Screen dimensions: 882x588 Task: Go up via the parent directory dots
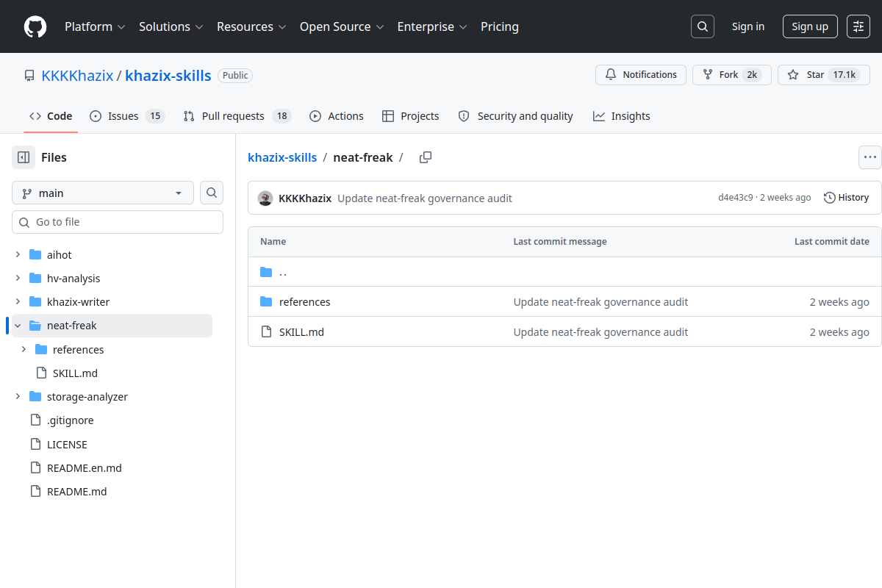283,272
